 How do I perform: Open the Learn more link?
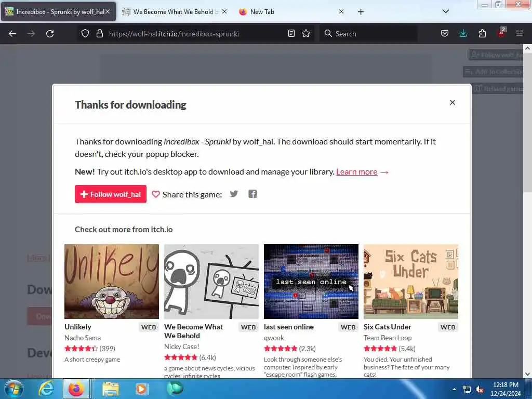[x=356, y=171]
